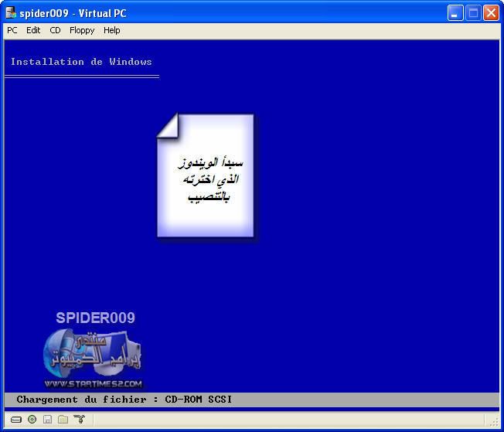
Task: Click the hard disk status bar icon
Action: click(16, 420)
